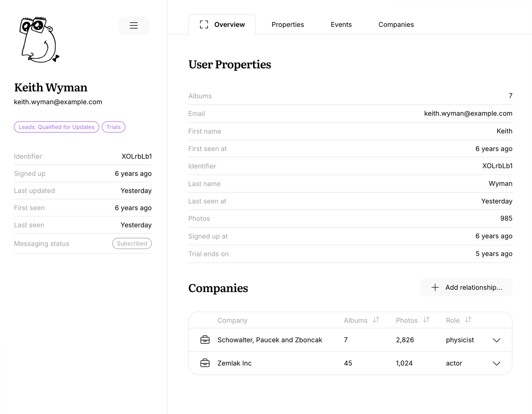Sort the Photos column by its arrows icon

click(426, 320)
